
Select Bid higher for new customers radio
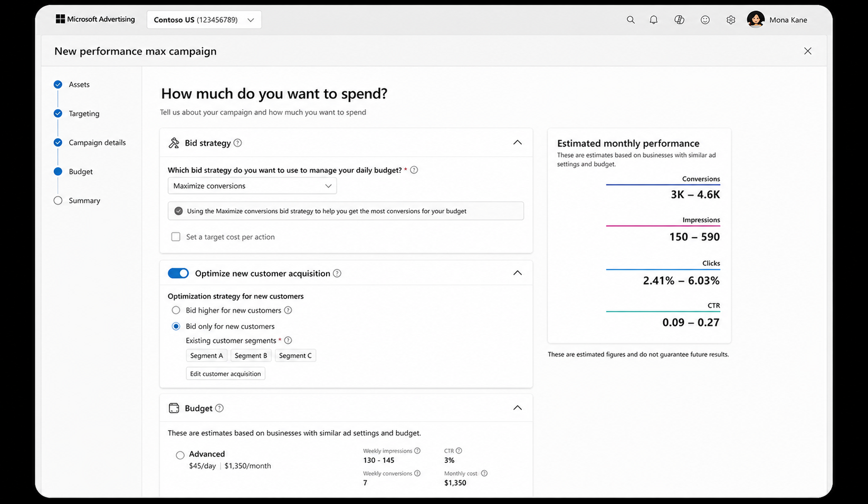(176, 310)
